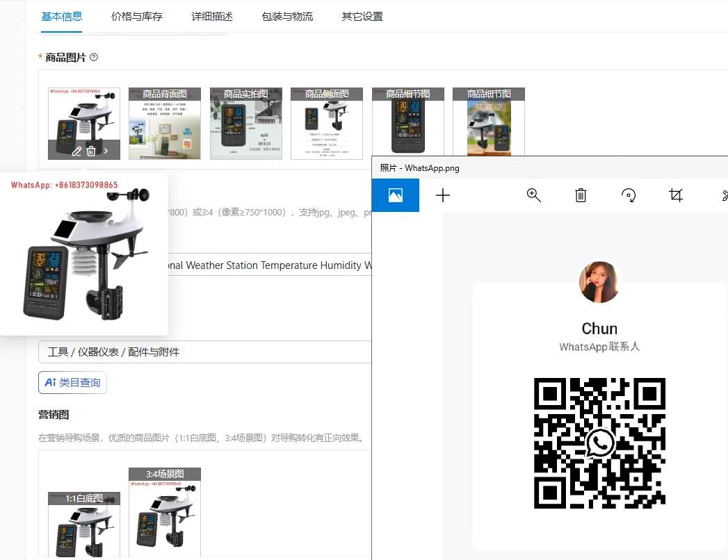Select the 商品背面图 thumbnail
The image size is (728, 560).
tap(164, 124)
